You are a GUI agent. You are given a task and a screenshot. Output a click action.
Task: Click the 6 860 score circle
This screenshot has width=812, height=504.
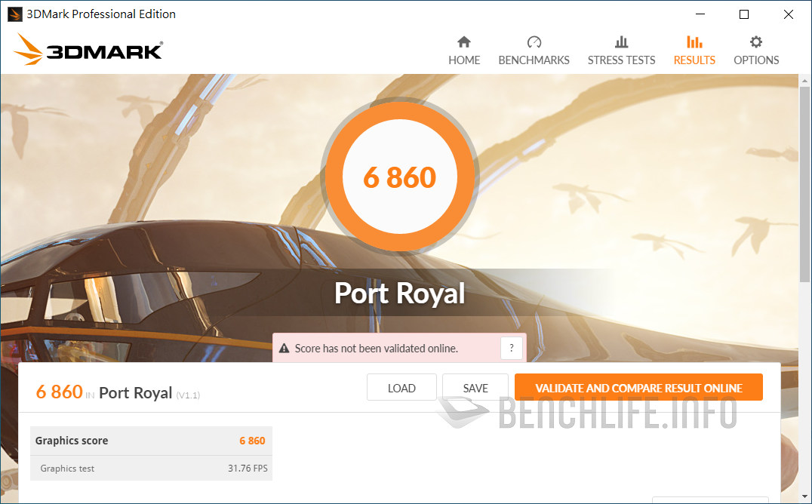400,177
